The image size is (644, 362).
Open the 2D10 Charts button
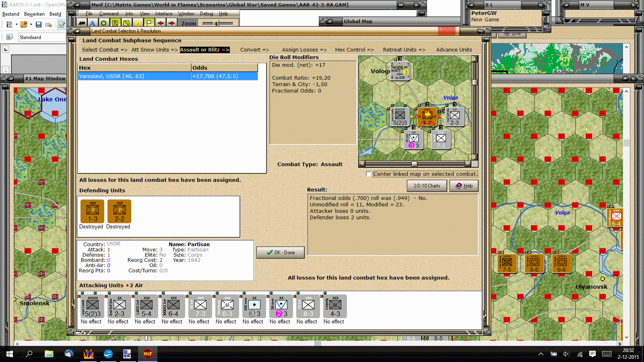coord(427,186)
